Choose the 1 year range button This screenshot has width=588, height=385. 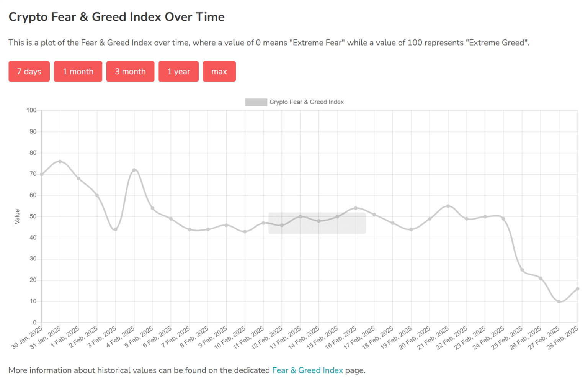click(178, 72)
